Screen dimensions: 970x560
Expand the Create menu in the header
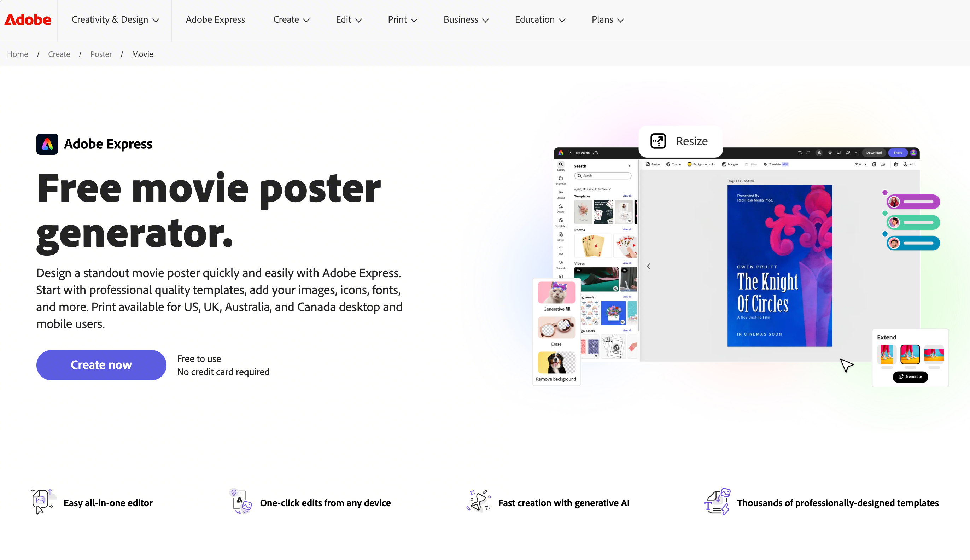point(291,19)
